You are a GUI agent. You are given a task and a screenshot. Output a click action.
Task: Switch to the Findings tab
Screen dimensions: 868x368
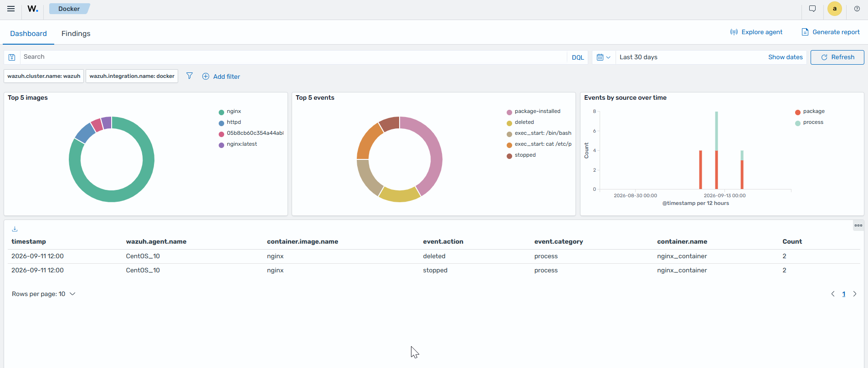(76, 34)
